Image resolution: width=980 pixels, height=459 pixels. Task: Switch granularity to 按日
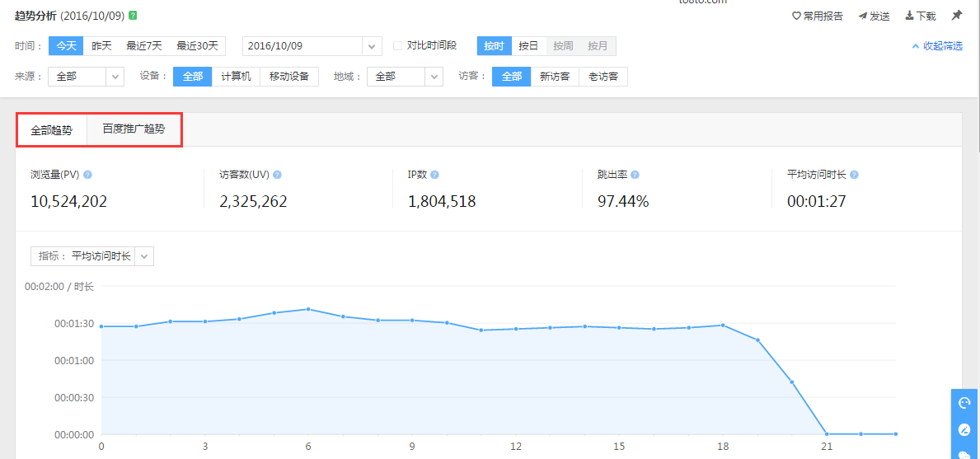tap(528, 46)
